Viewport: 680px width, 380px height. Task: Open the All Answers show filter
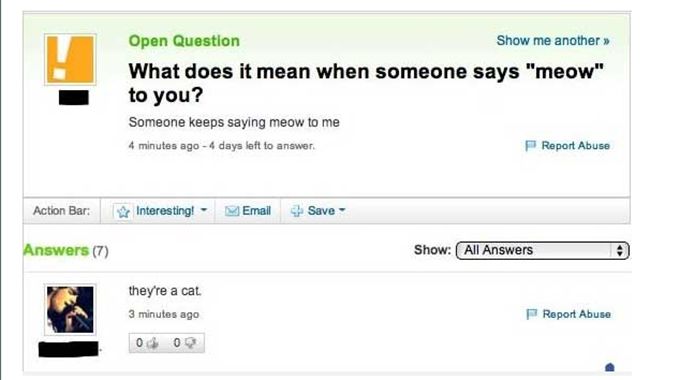pos(542,250)
